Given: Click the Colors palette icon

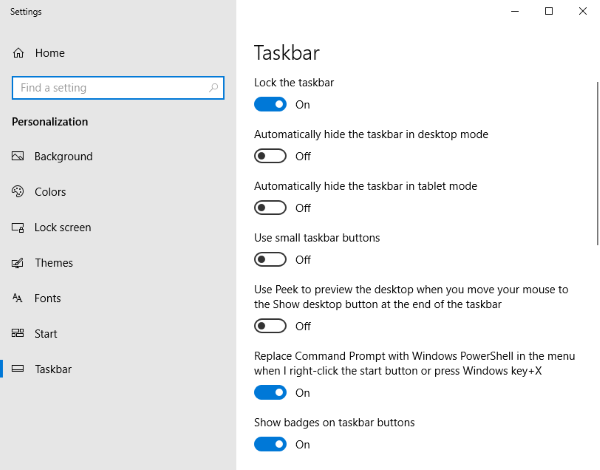Looking at the screenshot, I should 18,191.
